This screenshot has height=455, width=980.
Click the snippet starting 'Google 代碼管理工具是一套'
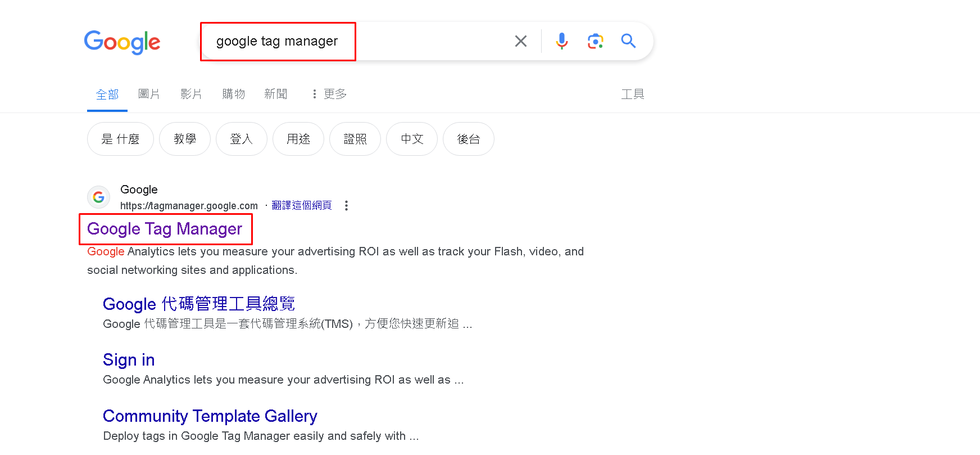tap(288, 324)
